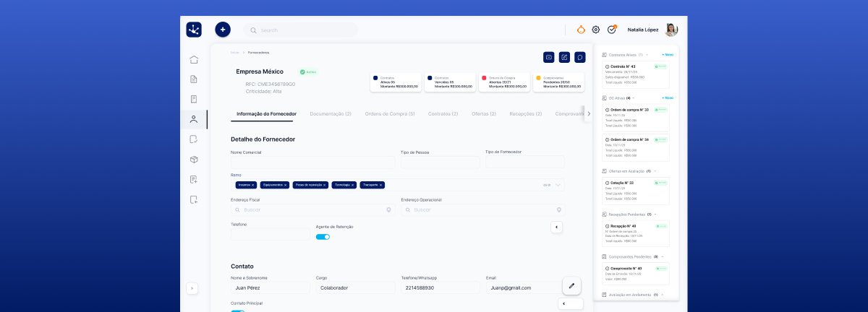Open the document-plus sidebar icon

194,179
